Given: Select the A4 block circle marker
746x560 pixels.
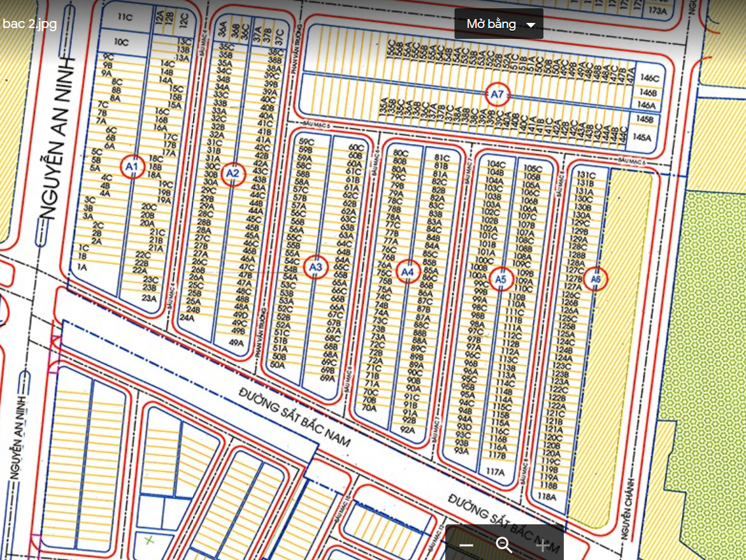Looking at the screenshot, I should pyautogui.click(x=408, y=273).
